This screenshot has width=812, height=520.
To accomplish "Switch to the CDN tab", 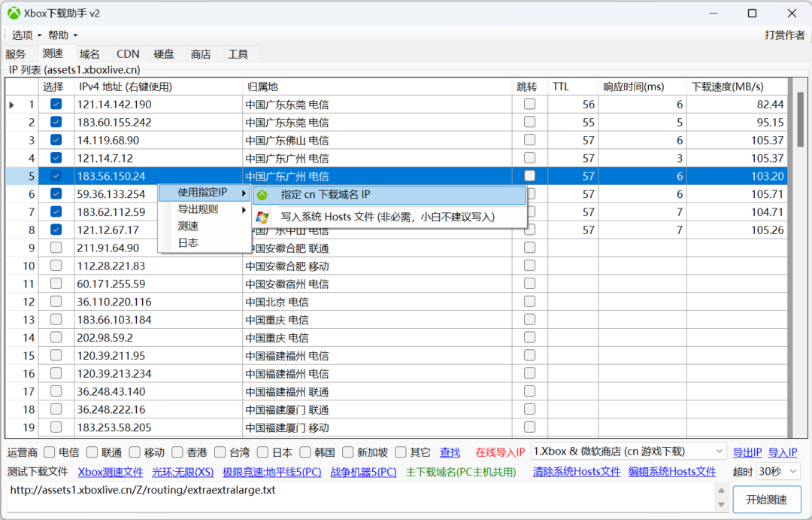I will (128, 53).
